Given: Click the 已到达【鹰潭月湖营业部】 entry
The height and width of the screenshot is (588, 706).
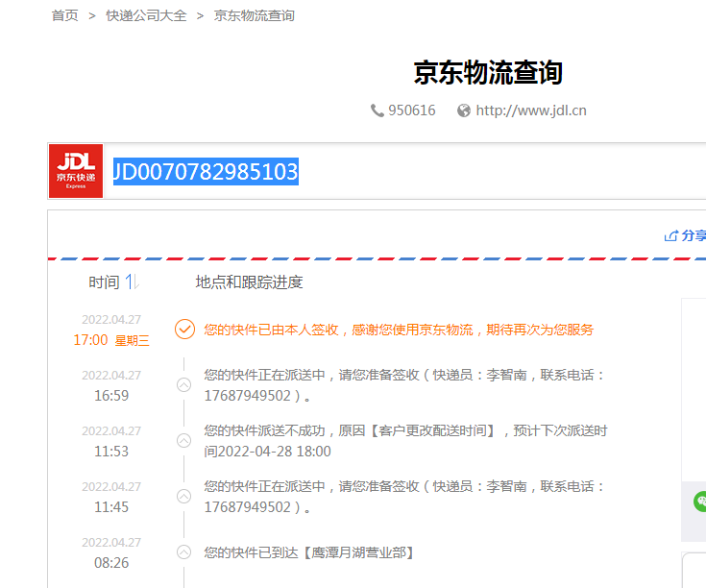Looking at the screenshot, I should pyautogui.click(x=309, y=552).
